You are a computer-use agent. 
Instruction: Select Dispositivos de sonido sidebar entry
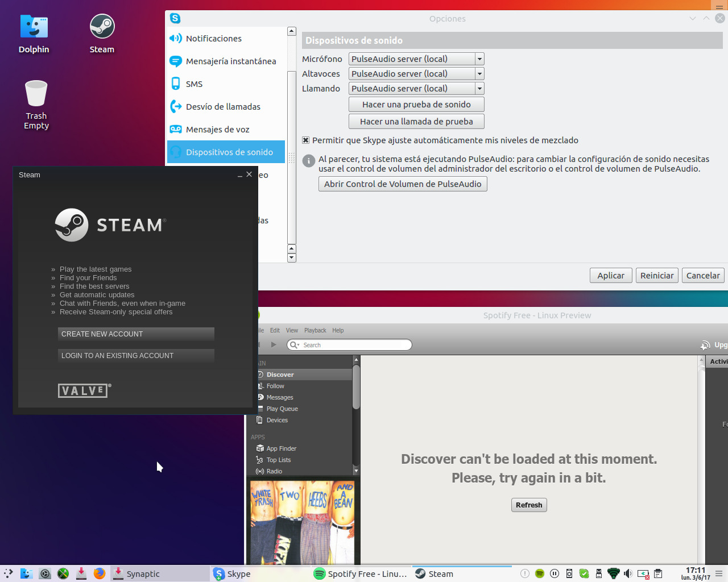point(226,152)
